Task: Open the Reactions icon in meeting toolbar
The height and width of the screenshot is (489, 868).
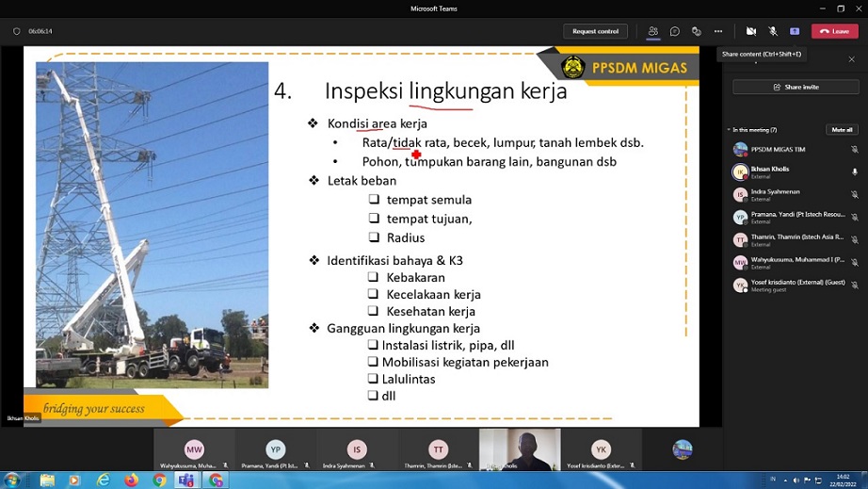Action: tap(697, 32)
